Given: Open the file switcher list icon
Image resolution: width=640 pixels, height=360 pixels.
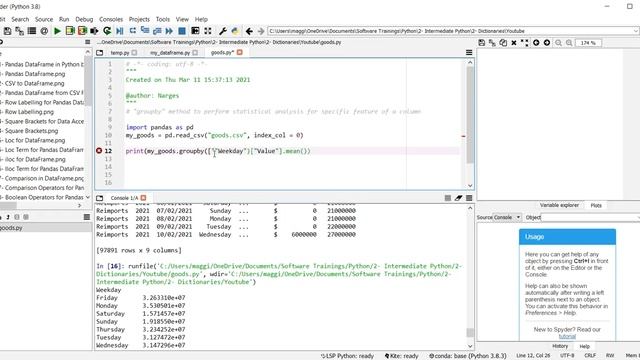Looking at the screenshot, I should 31,31.
